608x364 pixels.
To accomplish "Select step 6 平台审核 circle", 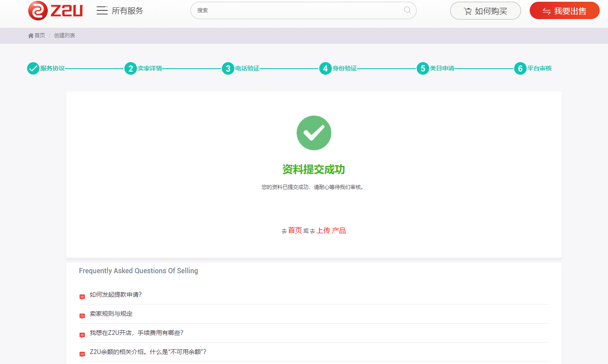I will 520,69.
